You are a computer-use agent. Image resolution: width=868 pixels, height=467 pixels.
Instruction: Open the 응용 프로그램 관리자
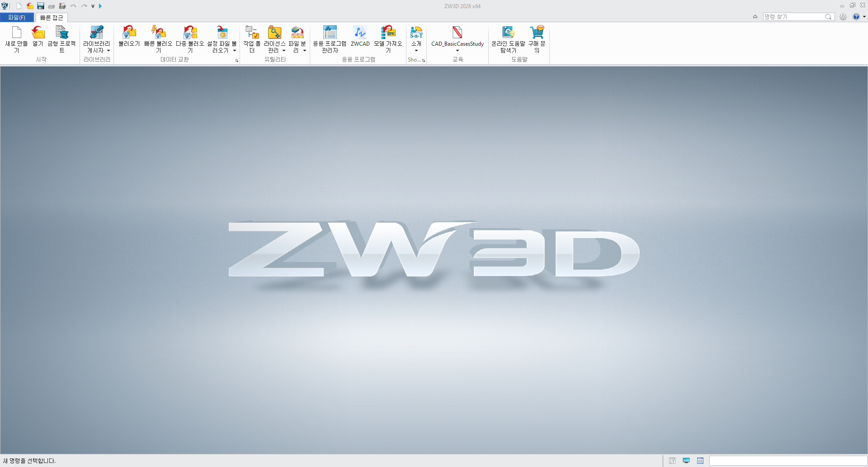tap(330, 32)
